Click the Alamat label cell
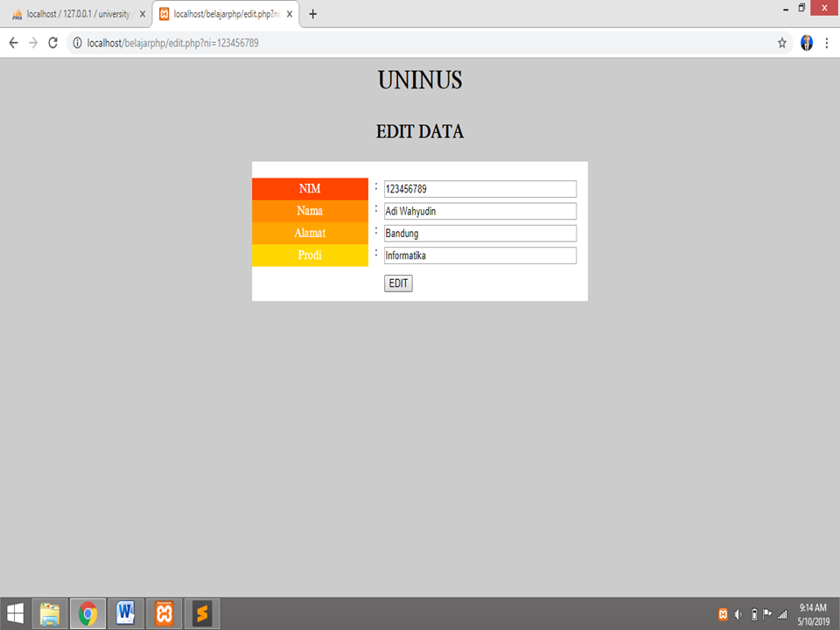The width and height of the screenshot is (840, 630). point(310,233)
